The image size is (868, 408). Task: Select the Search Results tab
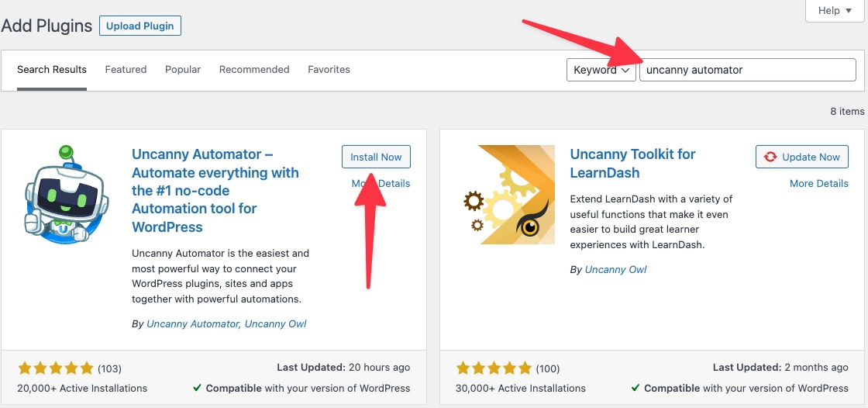click(52, 69)
